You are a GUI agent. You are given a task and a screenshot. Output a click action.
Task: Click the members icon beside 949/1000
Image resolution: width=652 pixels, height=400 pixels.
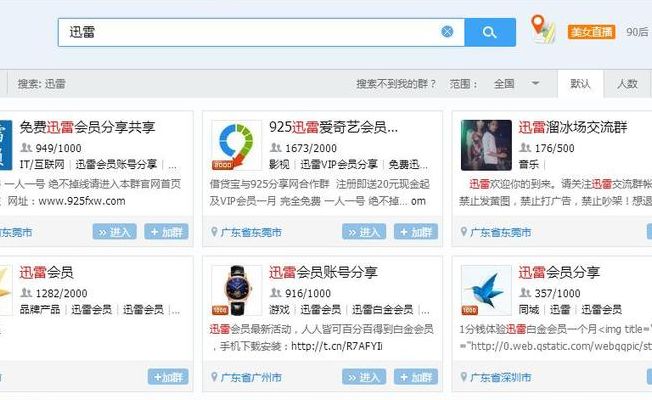(x=26, y=148)
